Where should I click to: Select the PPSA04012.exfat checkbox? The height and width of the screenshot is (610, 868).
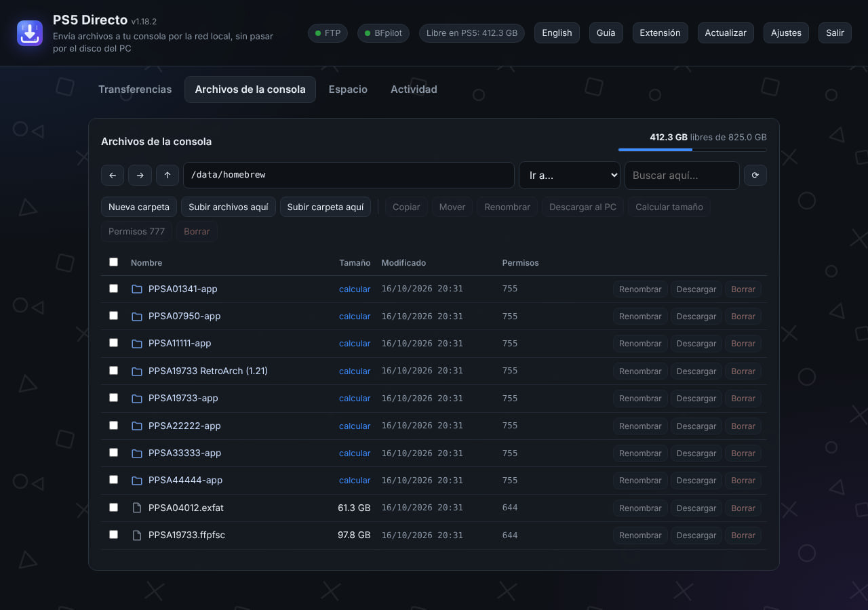[113, 508]
